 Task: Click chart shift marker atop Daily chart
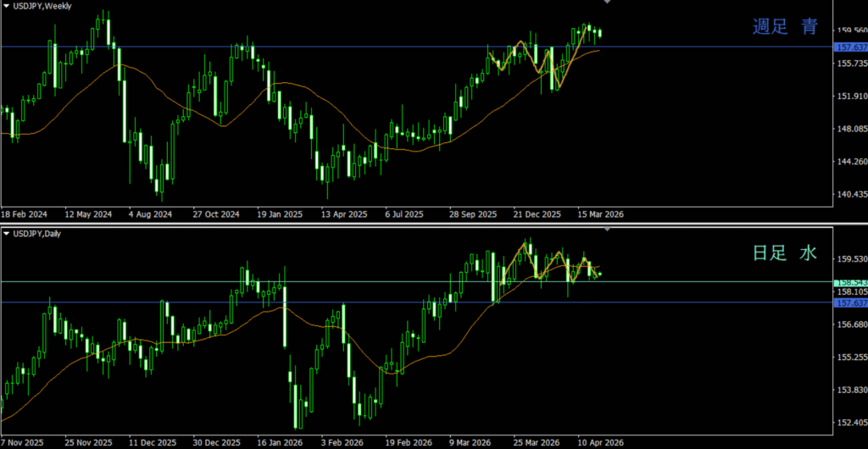click(x=606, y=230)
